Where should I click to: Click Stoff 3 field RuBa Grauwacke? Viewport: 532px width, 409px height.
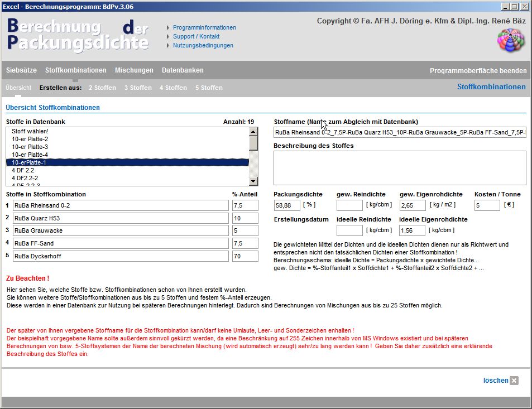[121, 230]
